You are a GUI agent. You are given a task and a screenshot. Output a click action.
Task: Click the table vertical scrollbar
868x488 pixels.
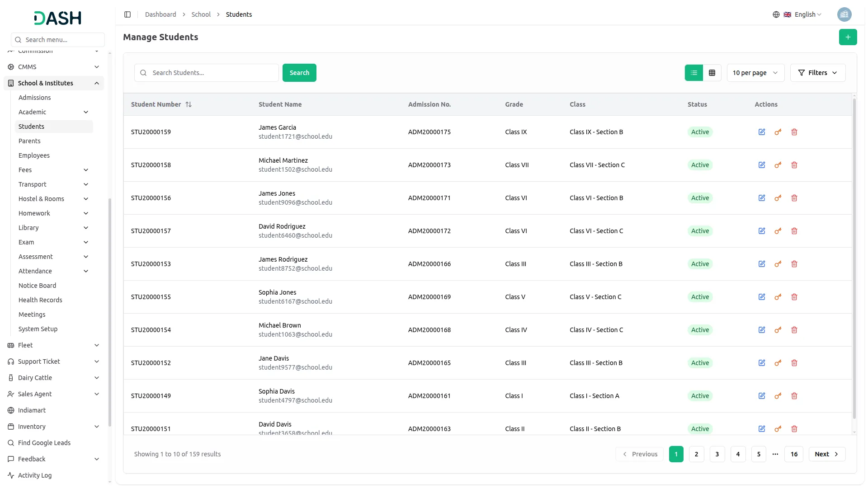point(854,258)
